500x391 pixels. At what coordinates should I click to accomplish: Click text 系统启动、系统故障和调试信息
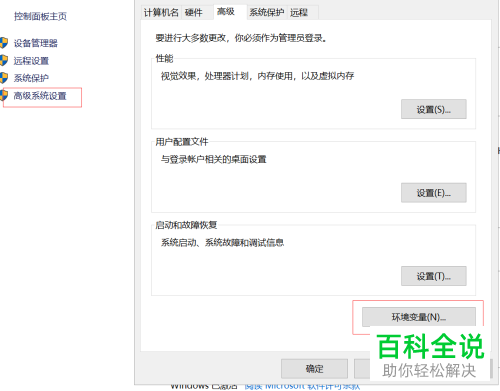(222, 243)
